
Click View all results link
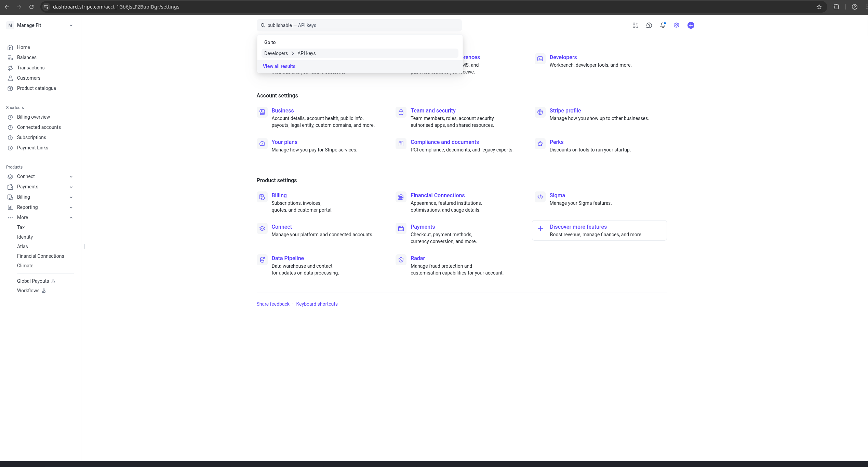[279, 66]
